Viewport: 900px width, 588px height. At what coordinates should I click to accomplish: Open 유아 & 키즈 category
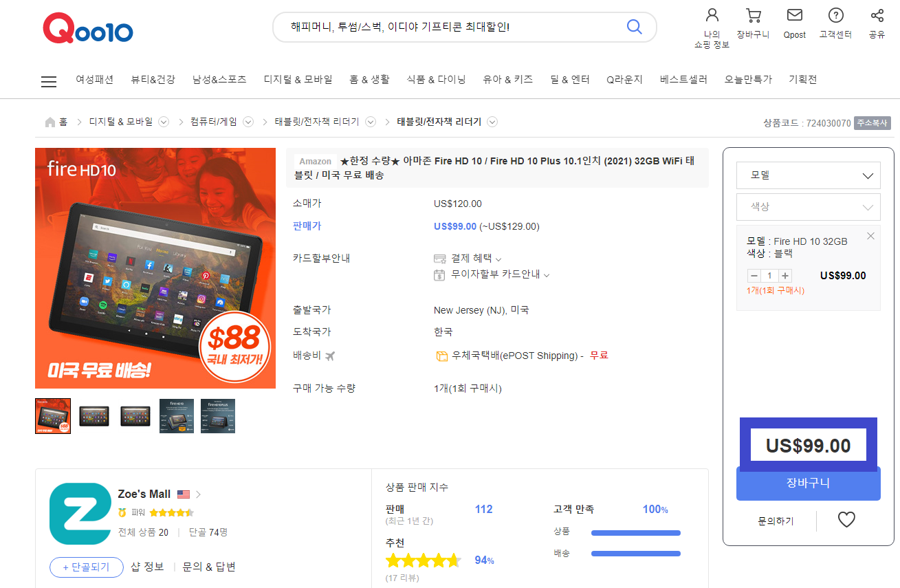pos(508,80)
